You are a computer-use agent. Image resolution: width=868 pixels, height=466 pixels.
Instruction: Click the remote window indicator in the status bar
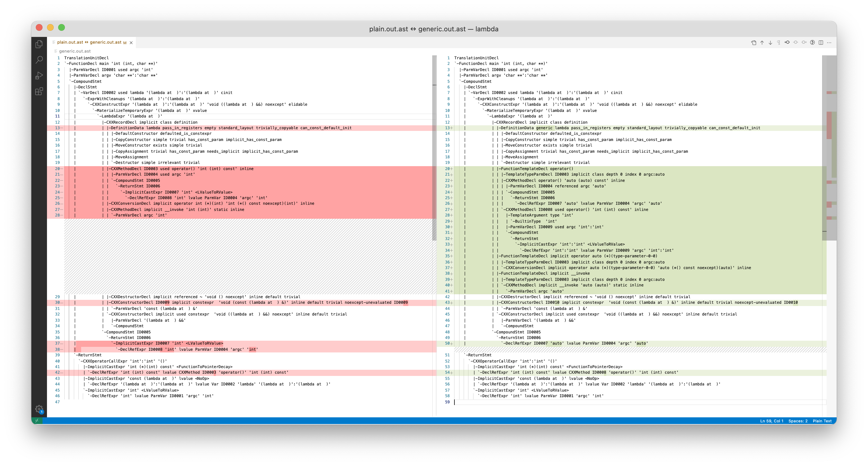[37, 421]
